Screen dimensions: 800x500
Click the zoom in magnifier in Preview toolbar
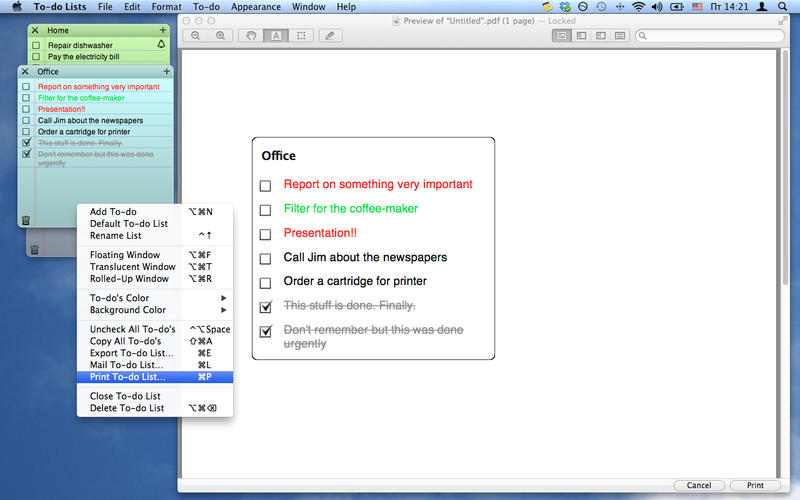[x=220, y=36]
